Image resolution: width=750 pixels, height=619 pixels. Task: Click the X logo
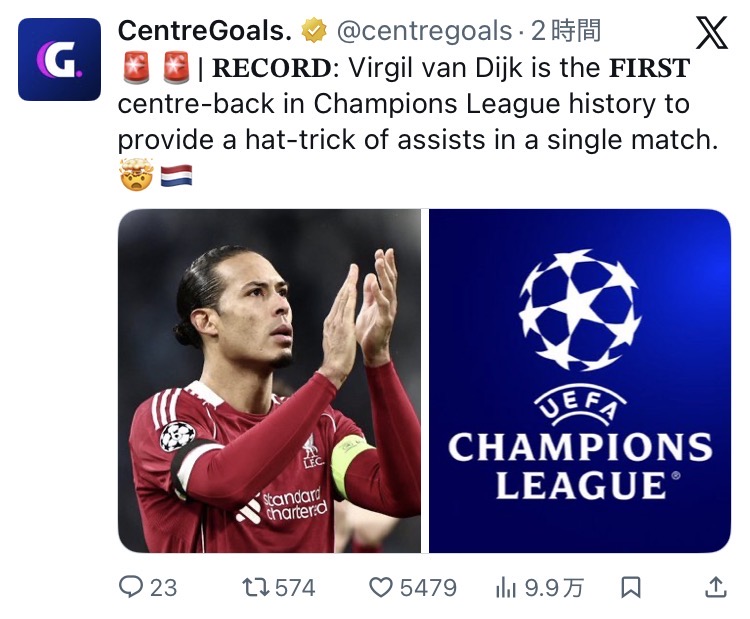point(711,34)
